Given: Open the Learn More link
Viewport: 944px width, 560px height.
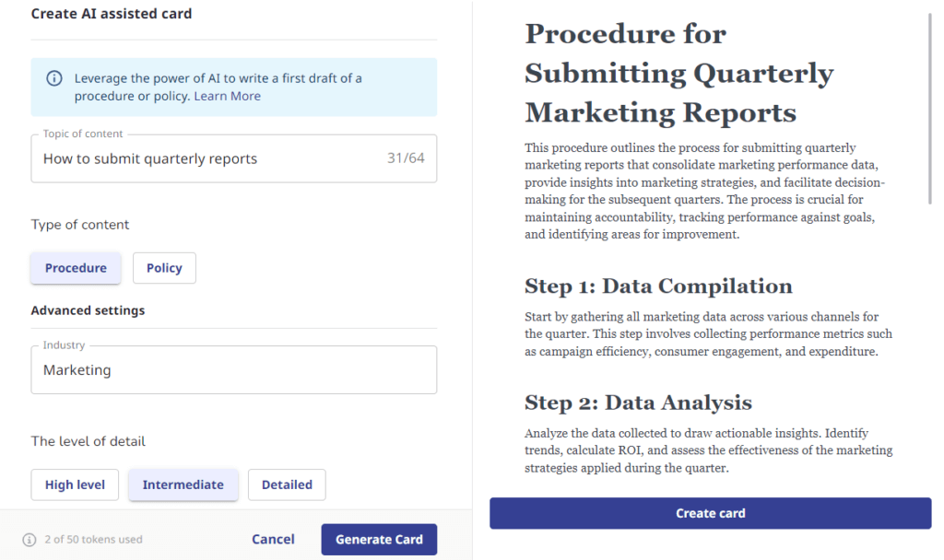Looking at the screenshot, I should click(x=227, y=96).
